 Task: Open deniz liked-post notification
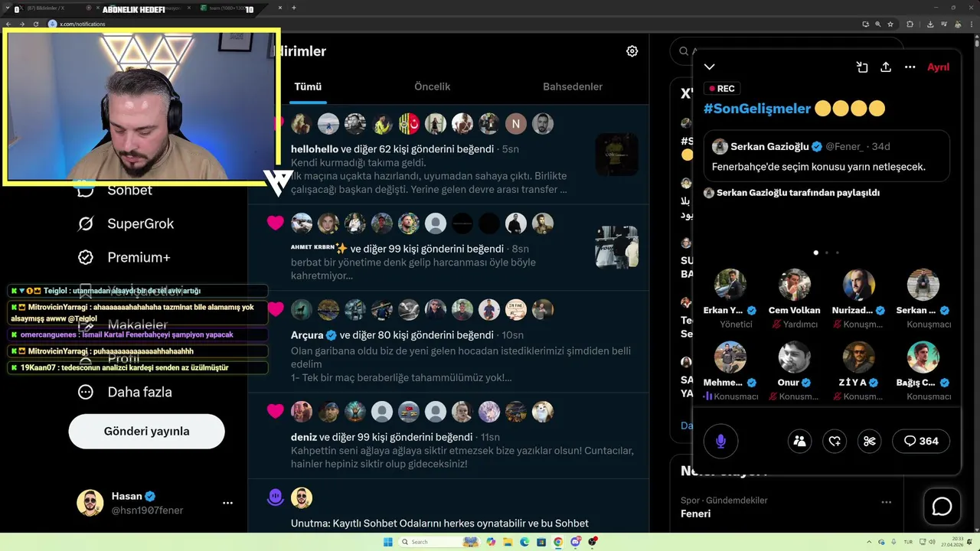[x=448, y=436]
